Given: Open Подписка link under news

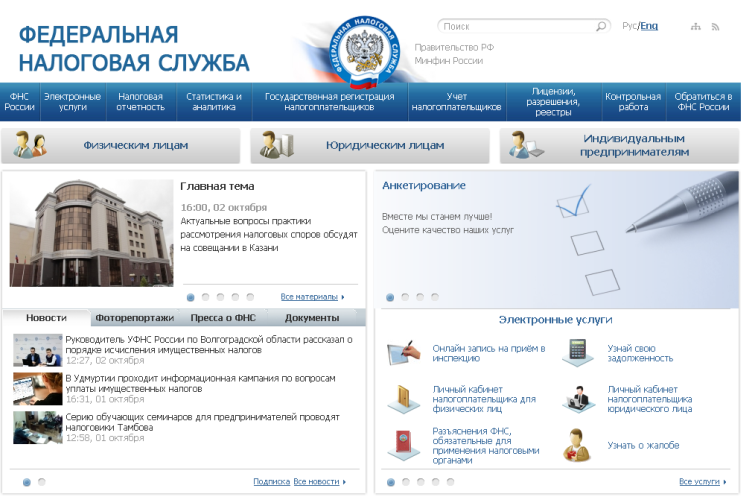Looking at the screenshot, I should click(271, 481).
